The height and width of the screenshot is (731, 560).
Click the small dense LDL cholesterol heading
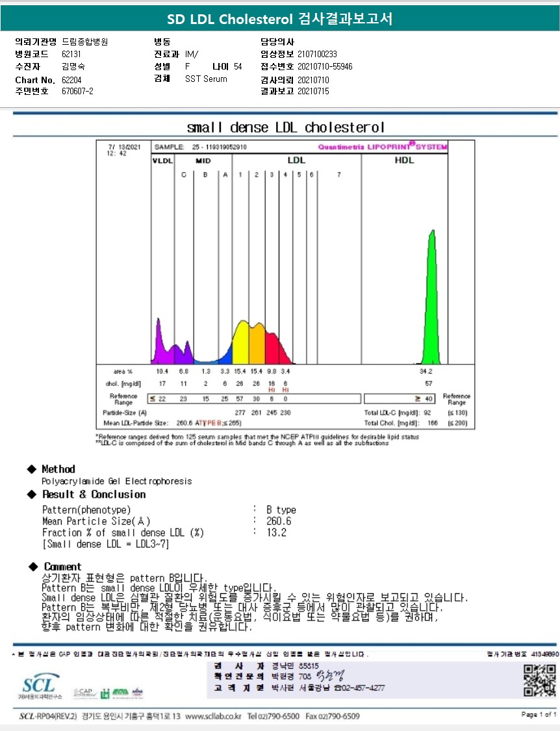pyautogui.click(x=286, y=127)
